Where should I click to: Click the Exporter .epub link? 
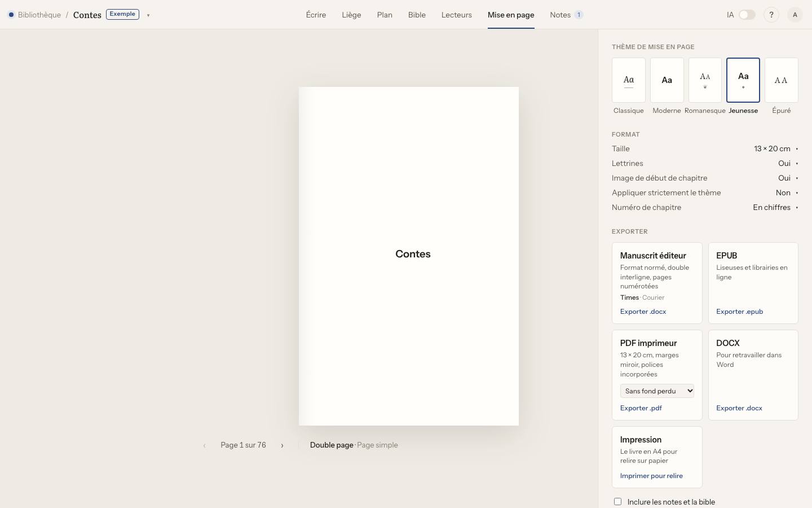(739, 312)
